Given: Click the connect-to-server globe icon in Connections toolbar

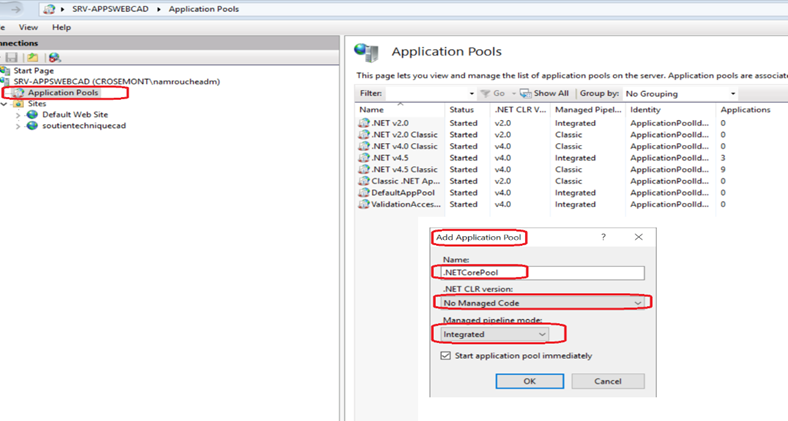Looking at the screenshot, I should [x=54, y=58].
